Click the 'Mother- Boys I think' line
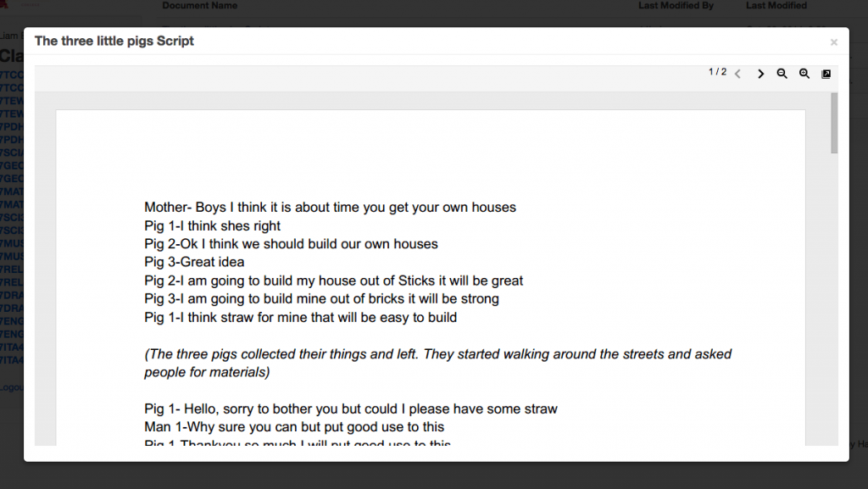Image resolution: width=868 pixels, height=489 pixels. [x=330, y=208]
